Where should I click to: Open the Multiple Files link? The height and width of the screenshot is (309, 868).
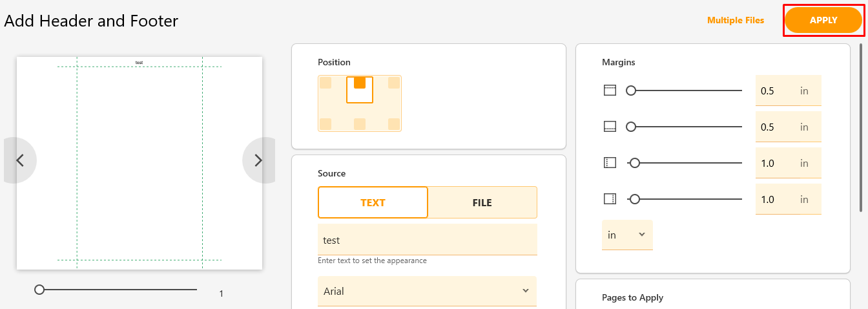[x=736, y=20]
